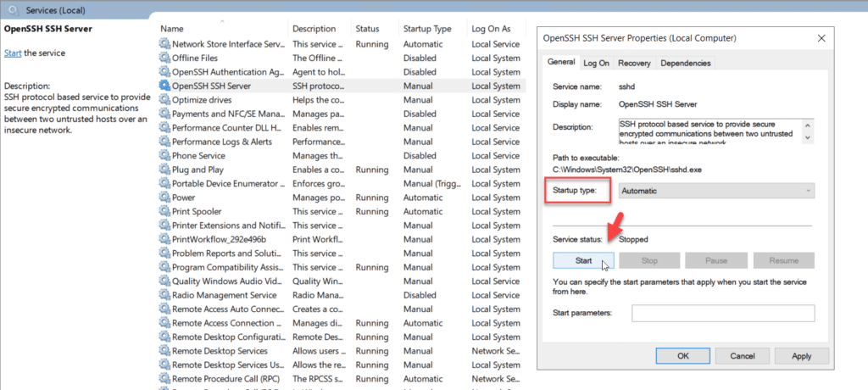
Task: Select the Remote Desktop Services UserMode row name
Action: point(227,365)
